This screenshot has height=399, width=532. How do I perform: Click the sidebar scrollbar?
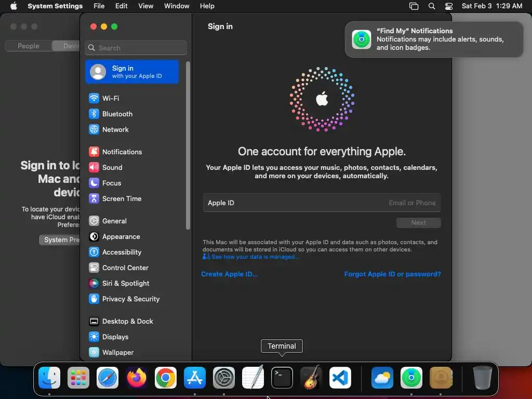pyautogui.click(x=188, y=146)
